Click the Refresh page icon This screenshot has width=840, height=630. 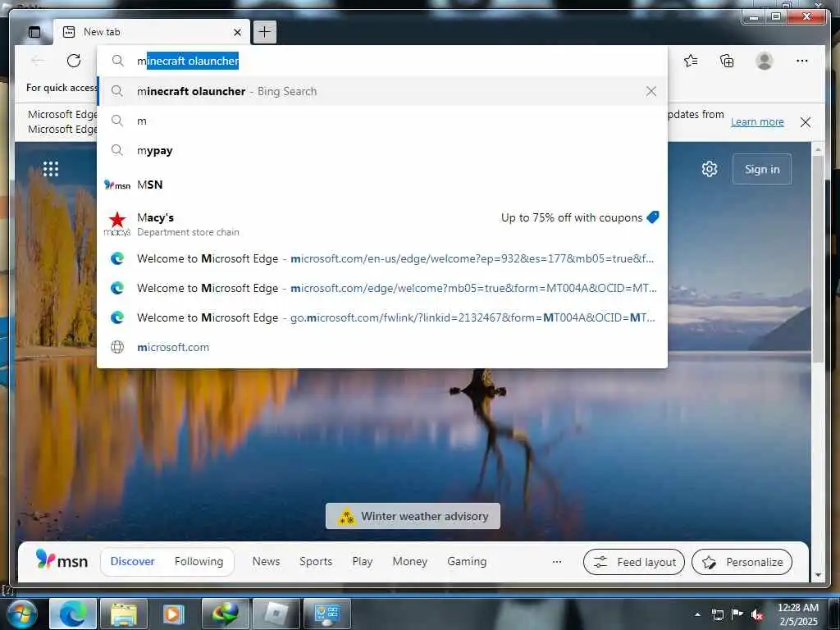click(x=74, y=61)
